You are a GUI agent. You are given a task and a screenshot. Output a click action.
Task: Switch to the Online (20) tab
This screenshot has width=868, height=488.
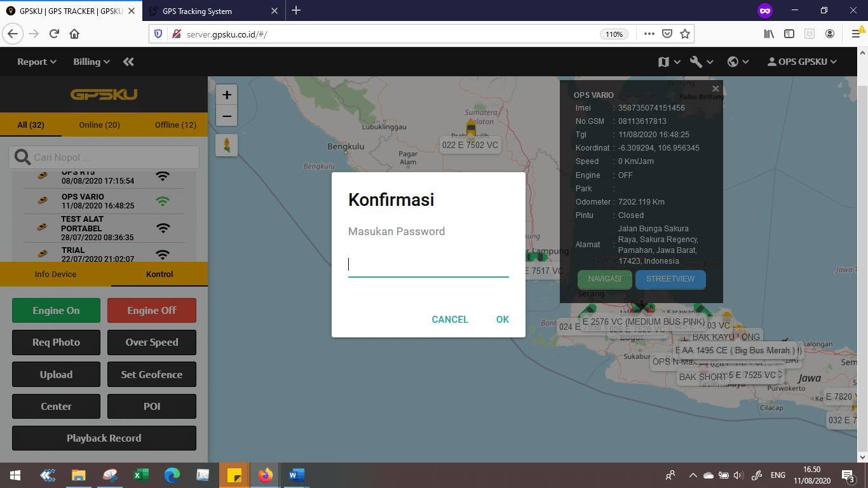[x=99, y=125]
